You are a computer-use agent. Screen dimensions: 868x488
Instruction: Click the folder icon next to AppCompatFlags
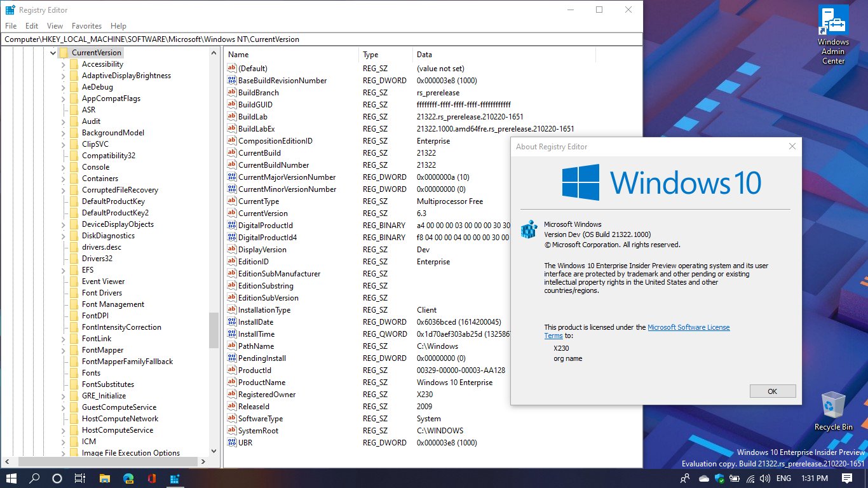coord(74,98)
